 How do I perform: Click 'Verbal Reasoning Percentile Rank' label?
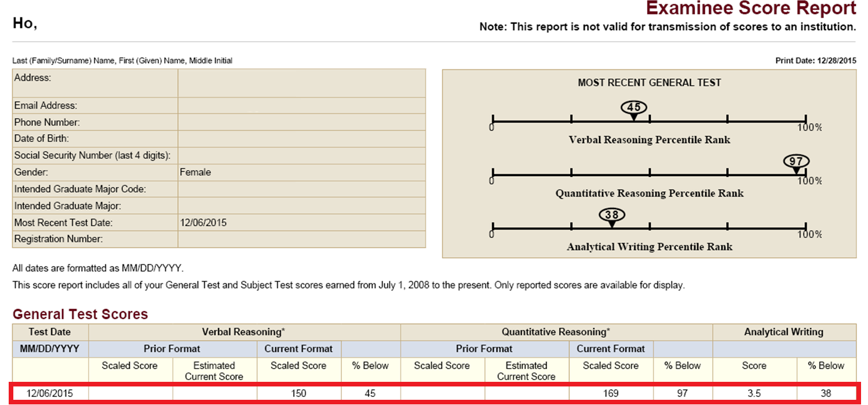click(650, 140)
